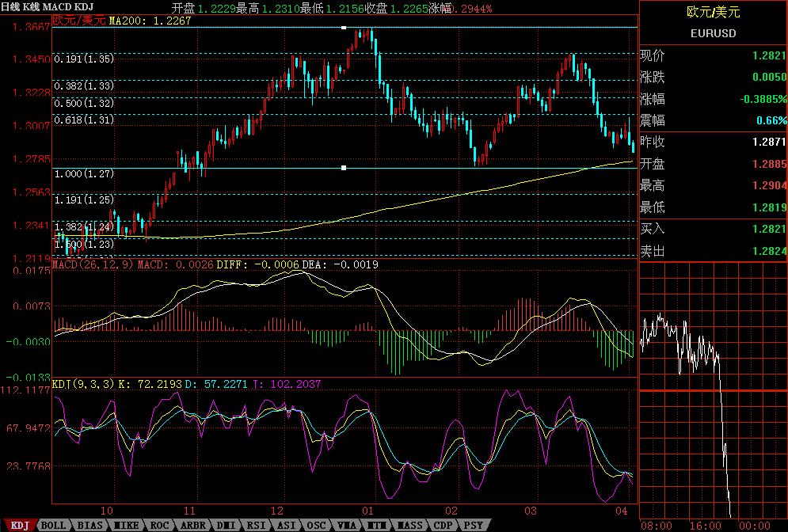Switch to the CDP indicator tab

[x=443, y=525]
